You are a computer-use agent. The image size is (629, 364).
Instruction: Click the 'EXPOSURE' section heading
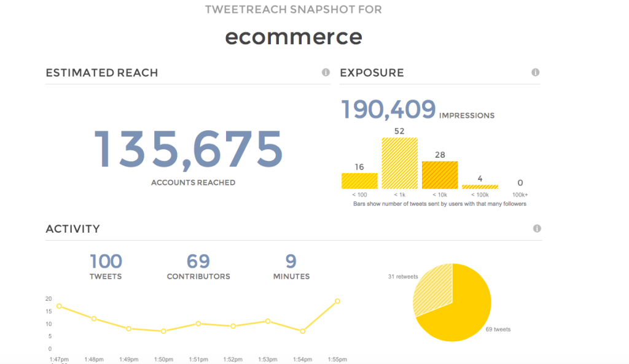pyautogui.click(x=372, y=72)
